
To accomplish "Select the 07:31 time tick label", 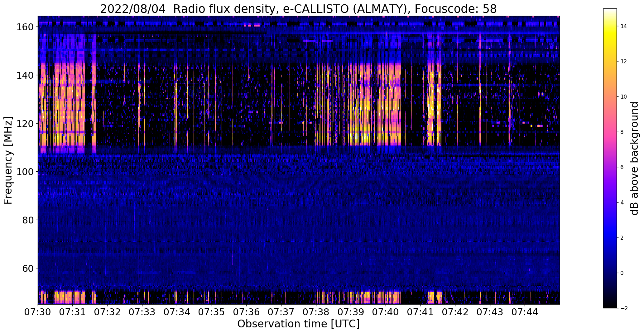I will (x=73, y=312).
